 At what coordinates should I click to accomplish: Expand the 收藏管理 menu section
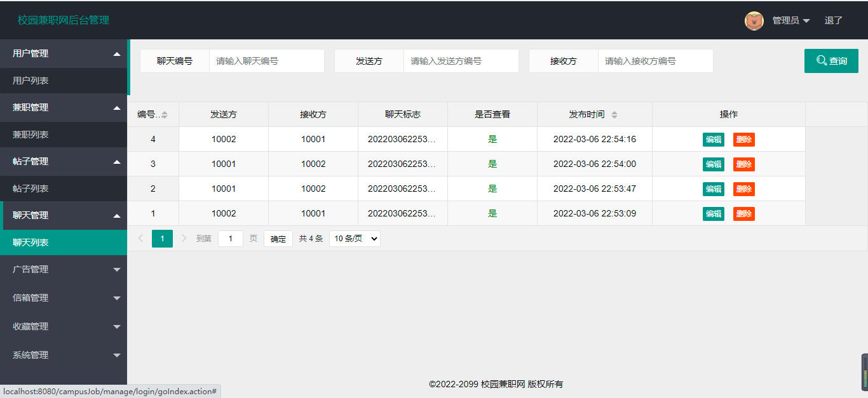pyautogui.click(x=64, y=326)
